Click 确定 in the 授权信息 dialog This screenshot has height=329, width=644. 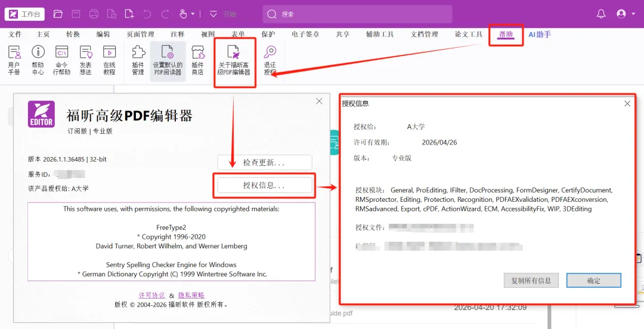tap(594, 281)
